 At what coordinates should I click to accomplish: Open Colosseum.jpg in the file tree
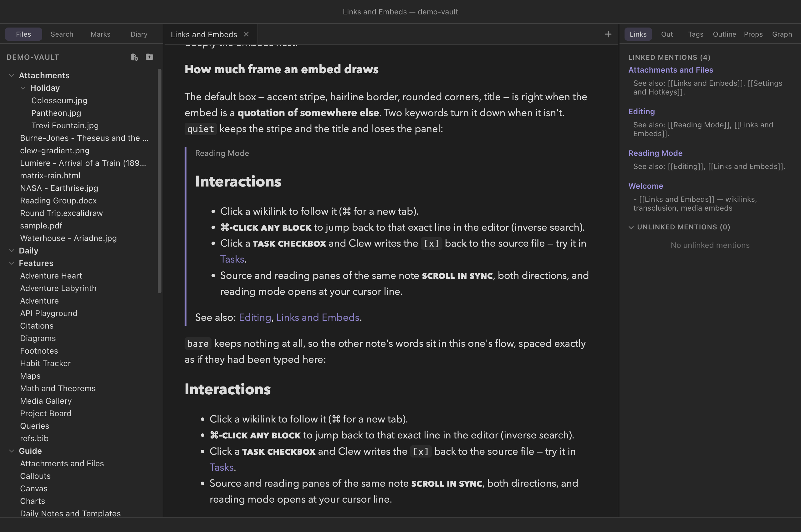59,100
